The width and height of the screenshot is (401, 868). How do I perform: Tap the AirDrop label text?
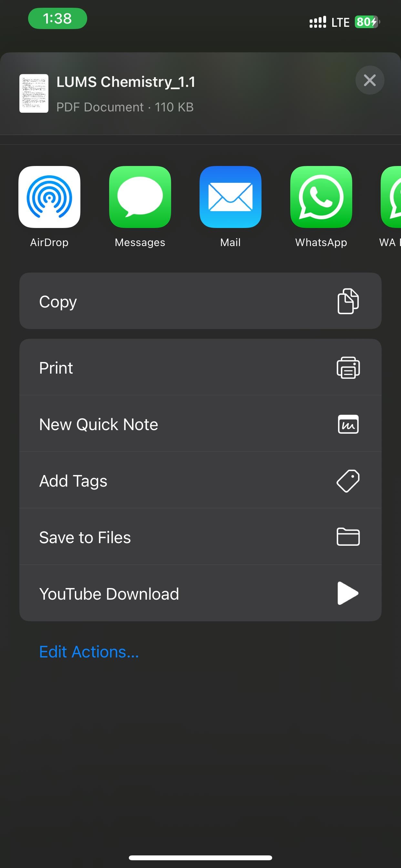(49, 243)
